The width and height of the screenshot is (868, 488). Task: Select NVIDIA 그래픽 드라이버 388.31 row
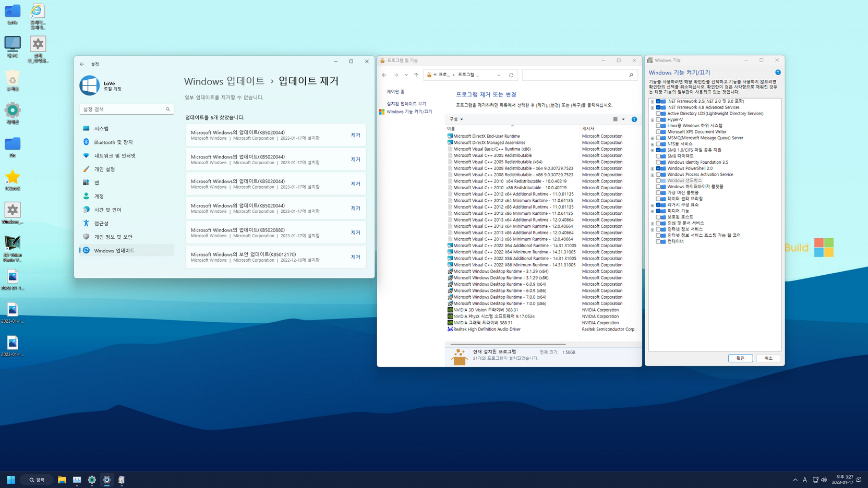click(542, 323)
